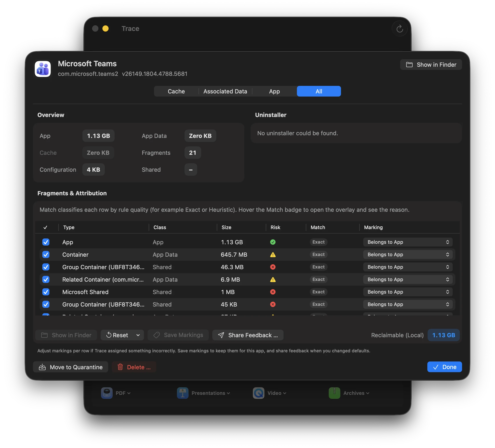Click the yellow minimize dot of Trace window
This screenshot has width=495, height=448.
pos(105,29)
